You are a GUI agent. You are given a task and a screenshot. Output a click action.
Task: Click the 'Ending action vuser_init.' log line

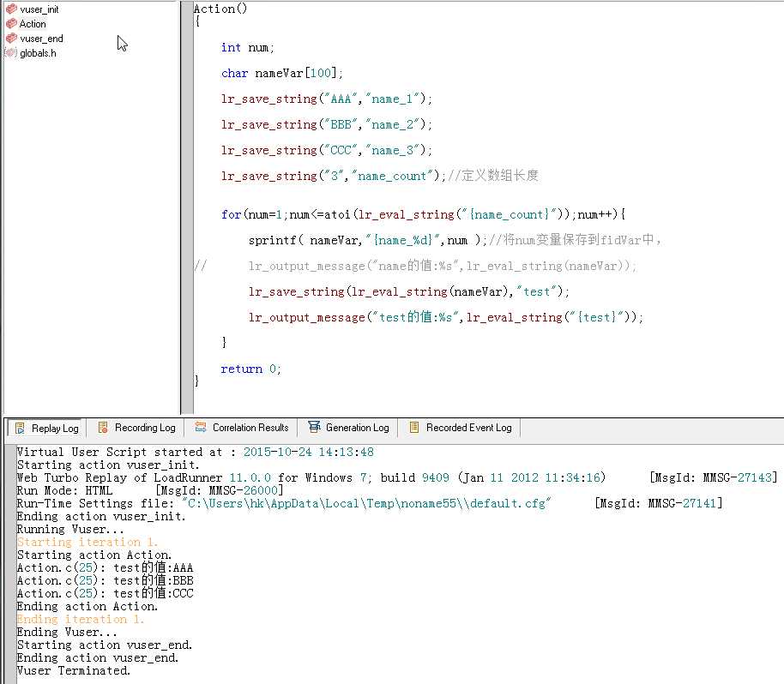pyautogui.click(x=101, y=517)
